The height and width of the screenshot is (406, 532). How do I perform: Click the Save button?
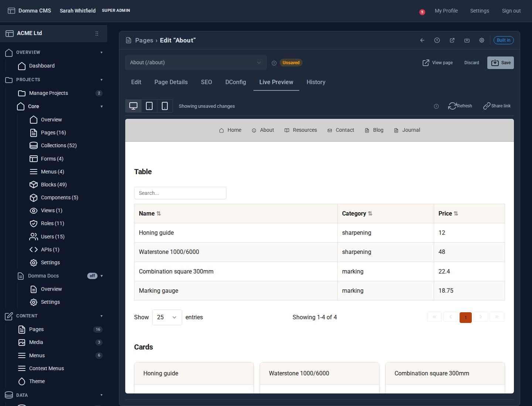pyautogui.click(x=501, y=63)
